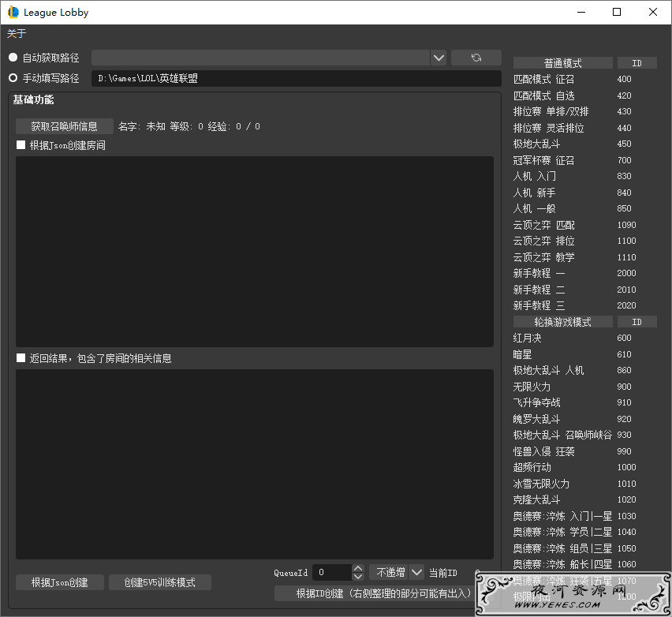Select the 人机 入门 row
This screenshot has width=672, height=617.
tap(585, 176)
